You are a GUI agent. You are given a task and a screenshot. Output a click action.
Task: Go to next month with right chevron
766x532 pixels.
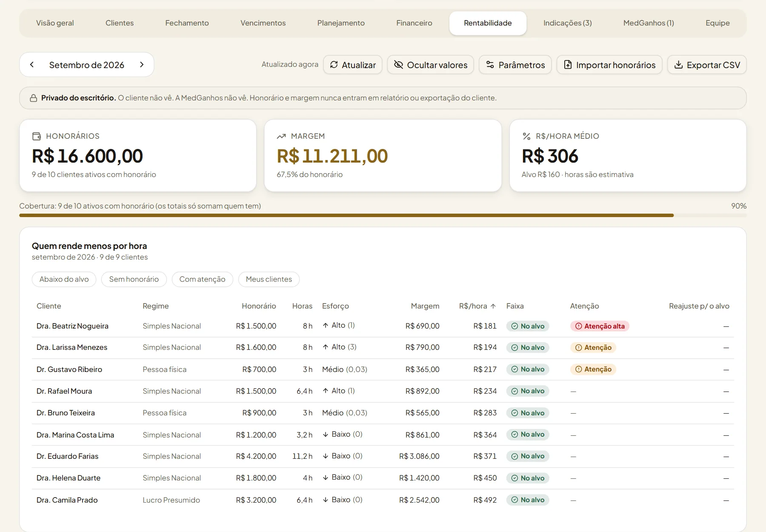(142, 65)
